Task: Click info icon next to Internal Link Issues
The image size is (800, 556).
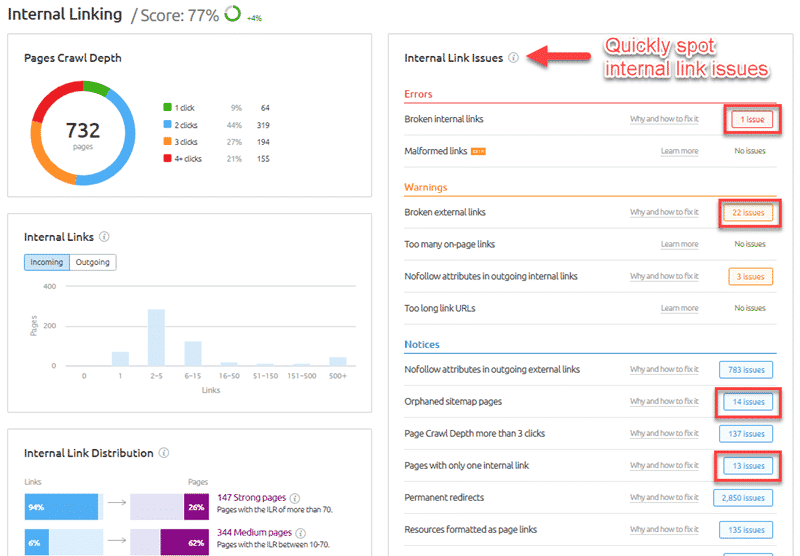Action: click(513, 58)
